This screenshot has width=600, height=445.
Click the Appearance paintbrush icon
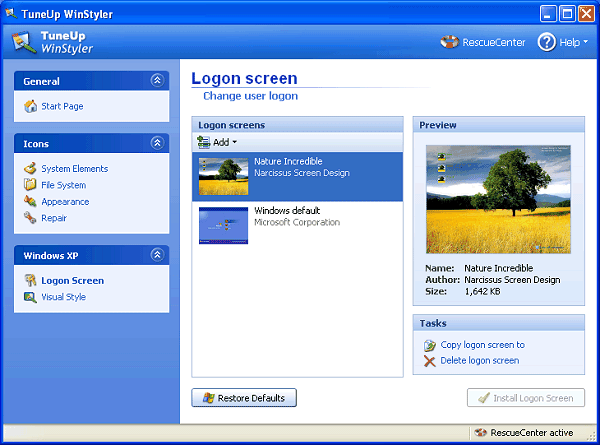30,201
